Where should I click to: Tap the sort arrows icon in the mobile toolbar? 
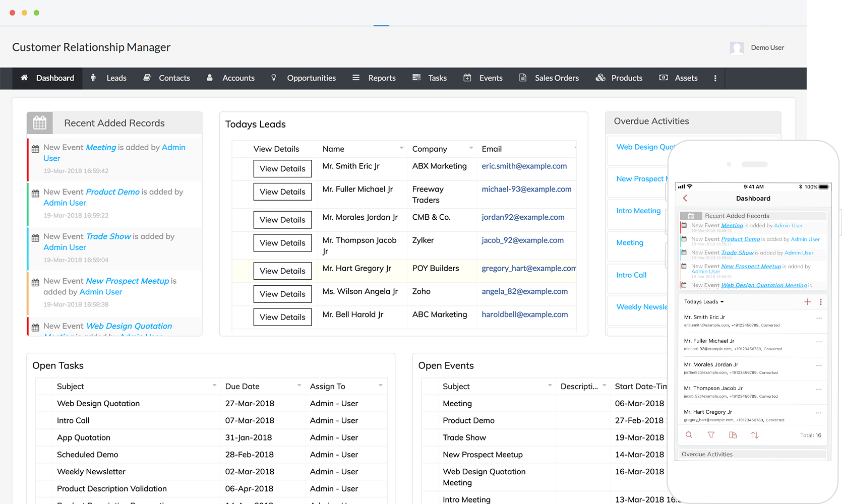click(x=755, y=435)
